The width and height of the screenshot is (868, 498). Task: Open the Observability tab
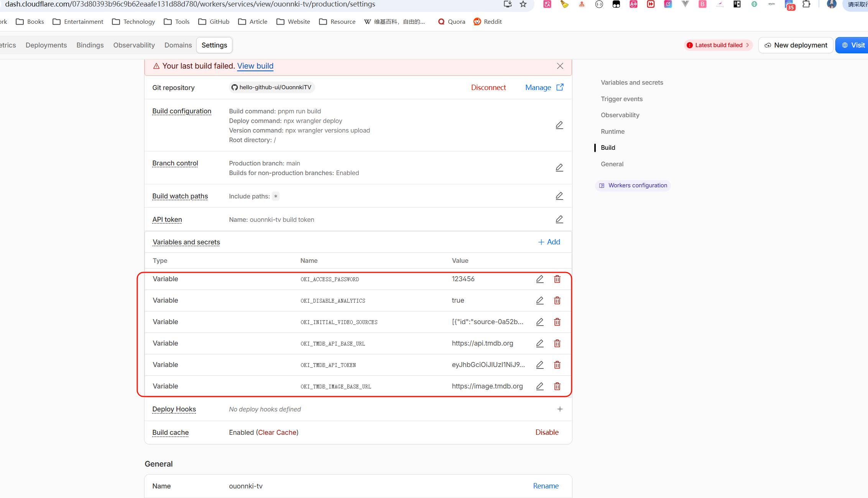click(134, 45)
